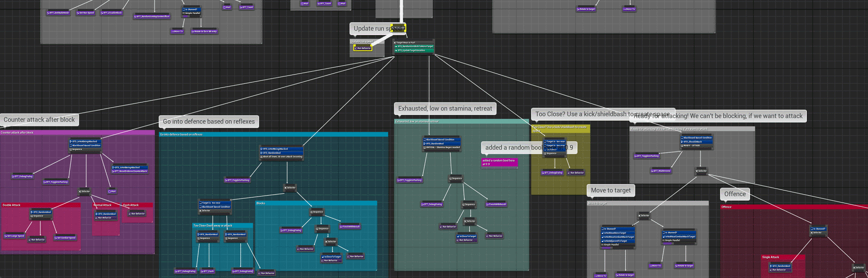Image resolution: width=868 pixels, height=278 pixels.
Task: Select the highlighted Run Behavior node under Update run speed
Action: 363,48
